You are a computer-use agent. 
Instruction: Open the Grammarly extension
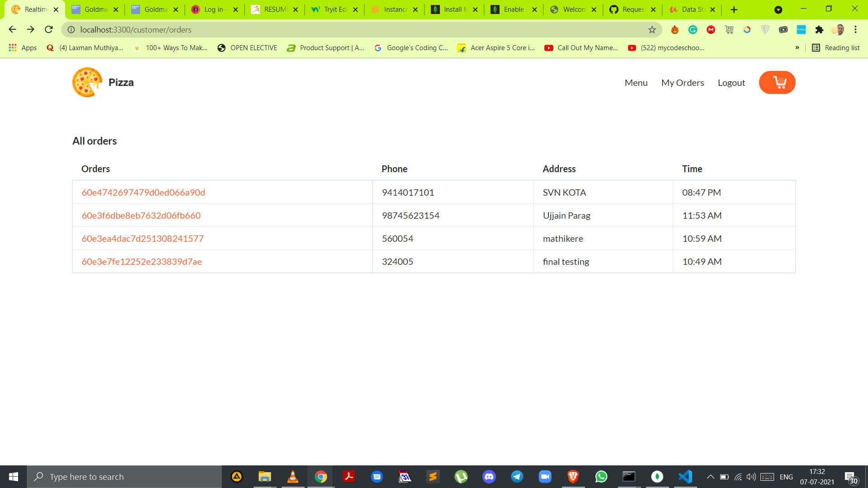[693, 29]
